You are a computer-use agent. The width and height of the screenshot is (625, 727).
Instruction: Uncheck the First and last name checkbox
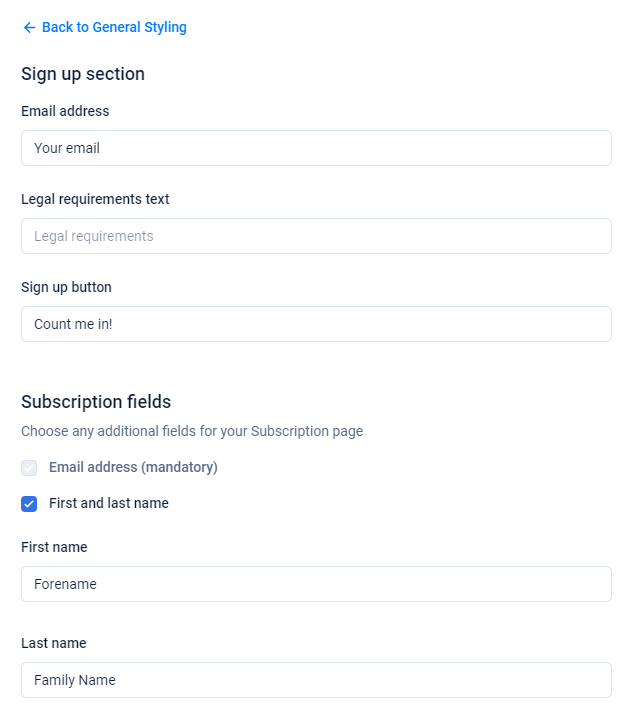coord(29,504)
